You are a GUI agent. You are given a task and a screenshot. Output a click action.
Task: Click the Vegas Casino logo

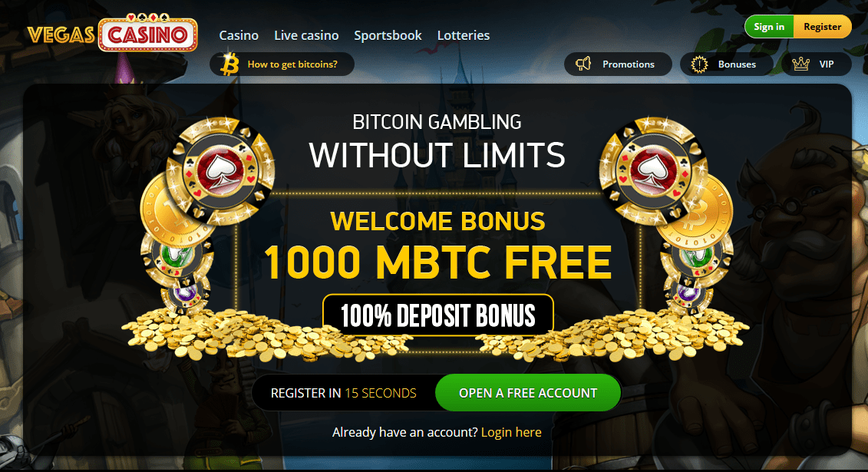[112, 33]
